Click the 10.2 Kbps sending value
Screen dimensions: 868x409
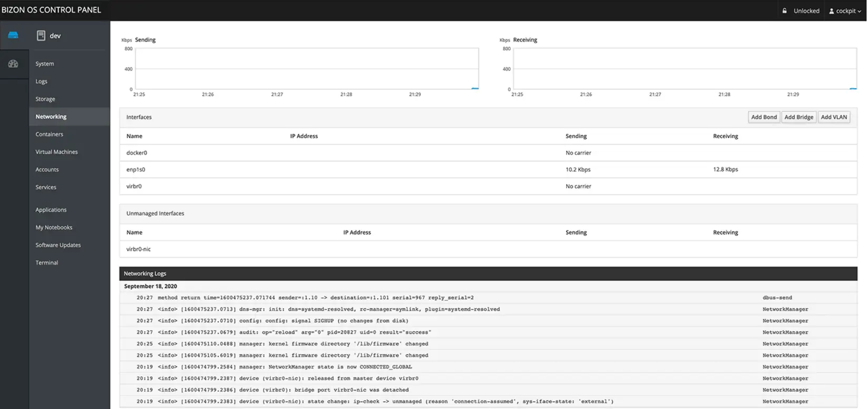pyautogui.click(x=578, y=170)
